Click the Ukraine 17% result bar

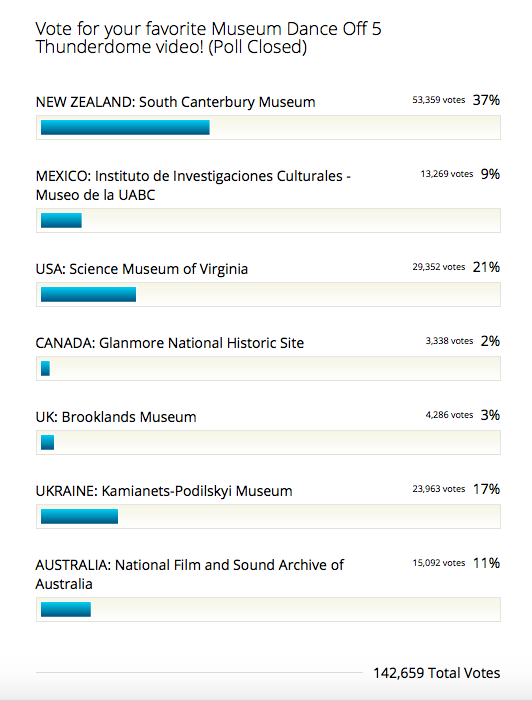pos(268,516)
